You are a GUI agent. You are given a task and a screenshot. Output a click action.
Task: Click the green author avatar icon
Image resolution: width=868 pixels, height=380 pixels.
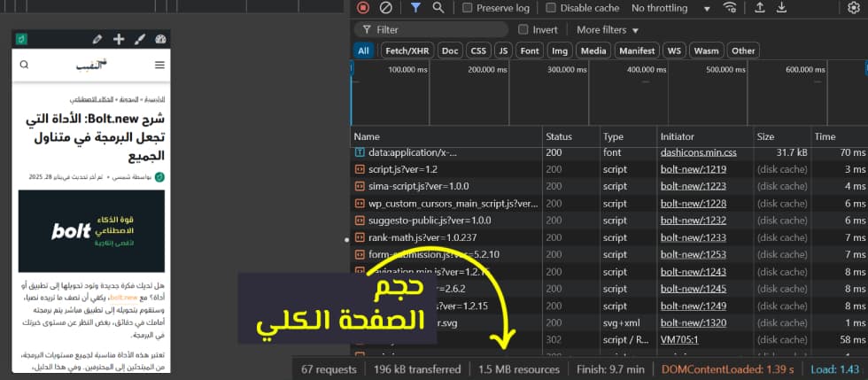coord(160,177)
